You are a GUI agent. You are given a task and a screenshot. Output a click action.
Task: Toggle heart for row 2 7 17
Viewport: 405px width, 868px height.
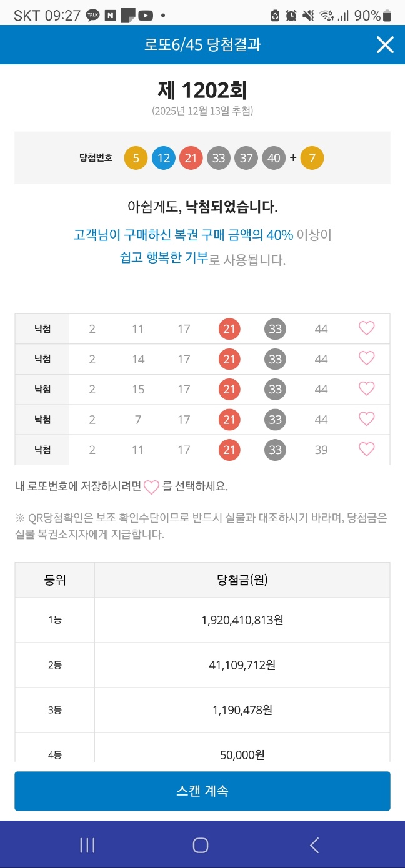[366, 419]
